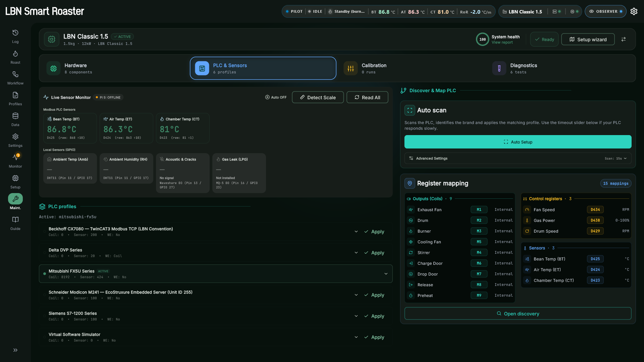This screenshot has width=644, height=362.
Task: Click the Charge Door row icon
Action: click(x=411, y=263)
